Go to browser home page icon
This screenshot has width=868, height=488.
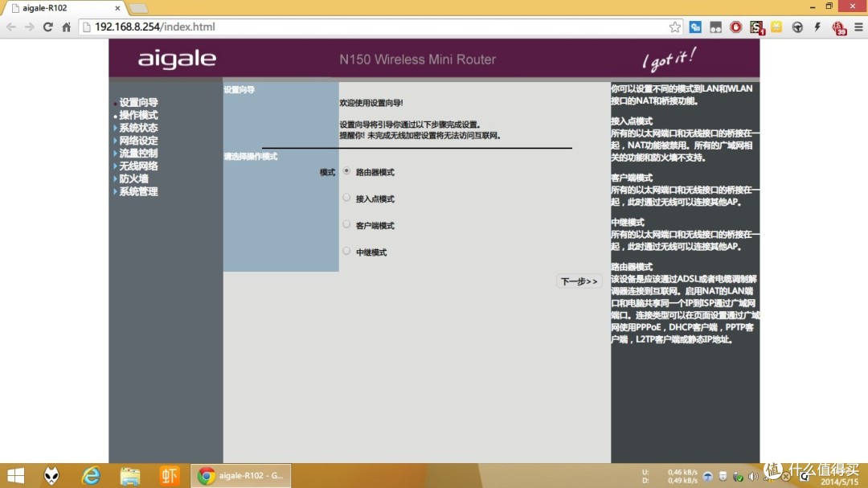click(x=67, y=27)
